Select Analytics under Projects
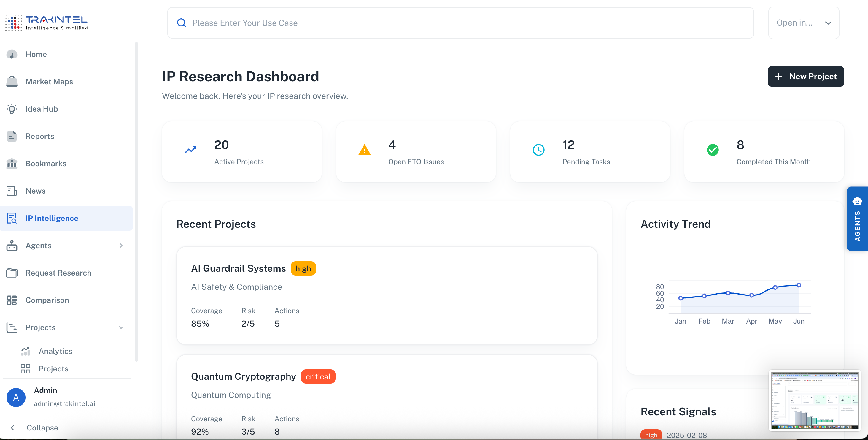The width and height of the screenshot is (868, 440). (x=55, y=351)
